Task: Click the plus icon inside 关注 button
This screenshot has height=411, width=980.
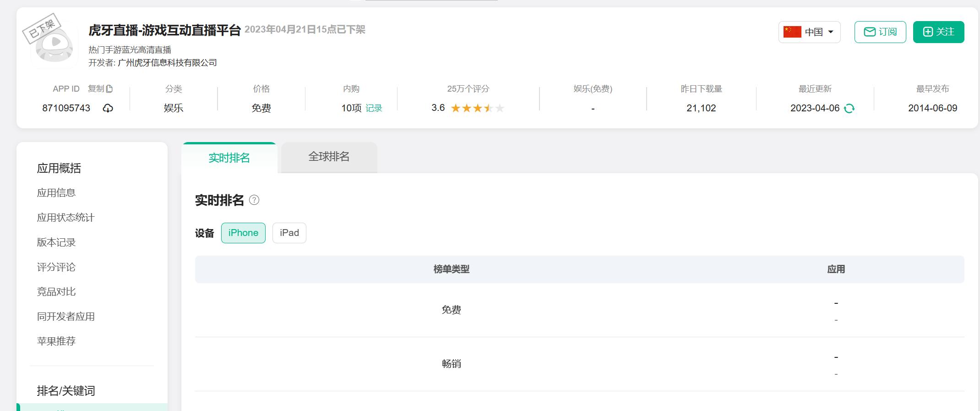Action: [928, 32]
